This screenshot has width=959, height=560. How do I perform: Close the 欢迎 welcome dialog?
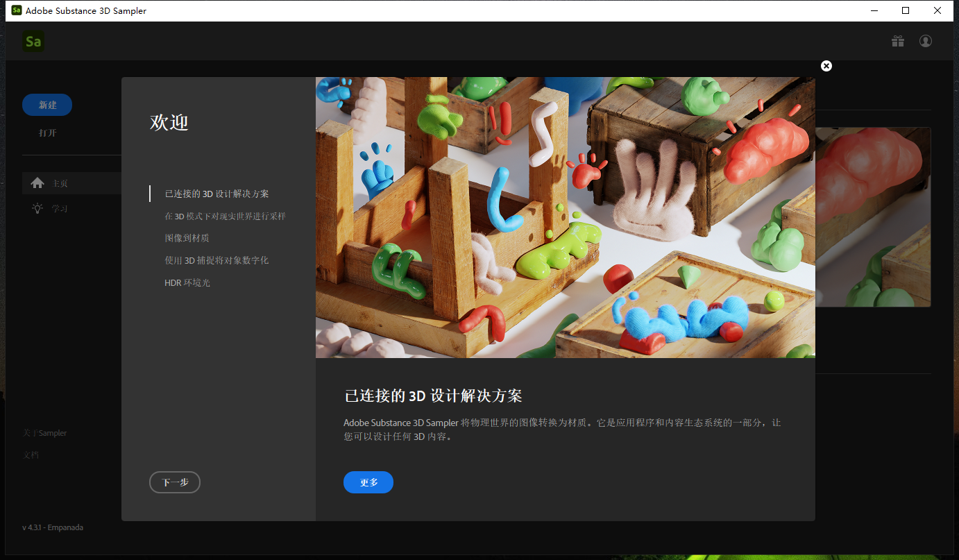tap(826, 66)
